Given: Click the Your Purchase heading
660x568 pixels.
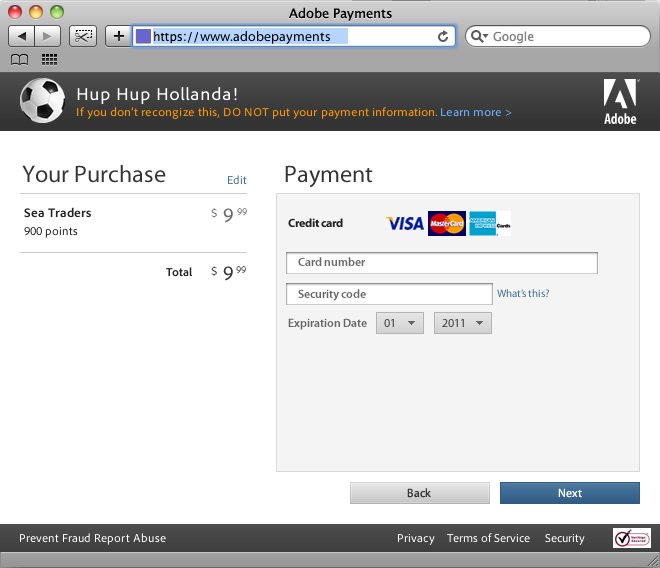Looking at the screenshot, I should point(94,174).
